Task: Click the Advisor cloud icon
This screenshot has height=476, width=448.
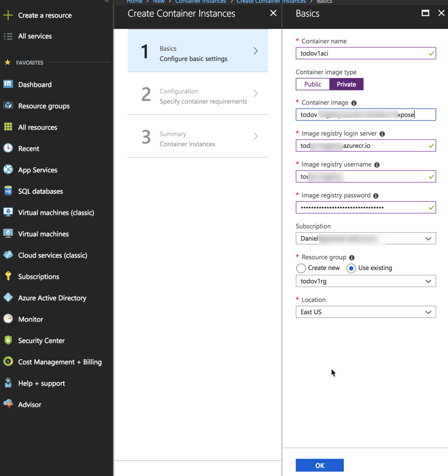Action: click(8, 404)
